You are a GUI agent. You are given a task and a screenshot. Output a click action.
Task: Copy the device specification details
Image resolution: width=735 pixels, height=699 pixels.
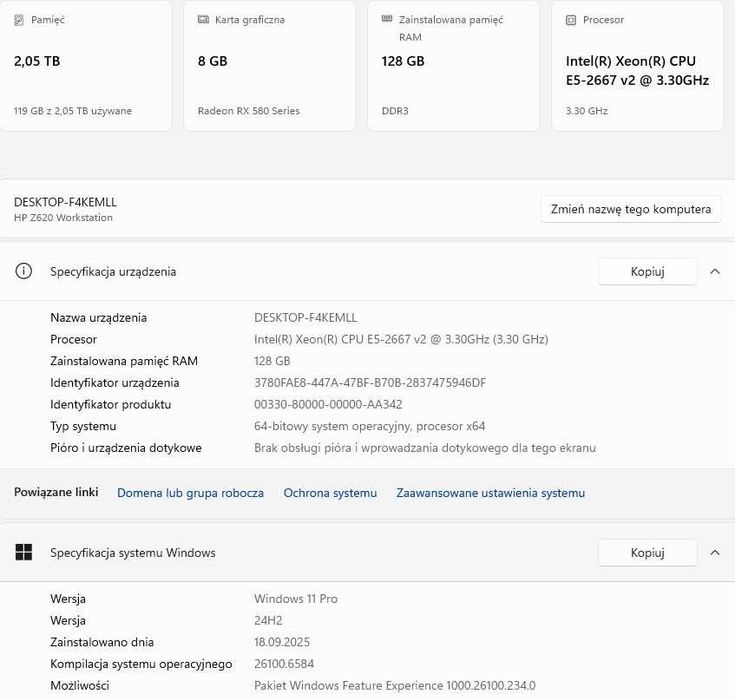pos(647,271)
